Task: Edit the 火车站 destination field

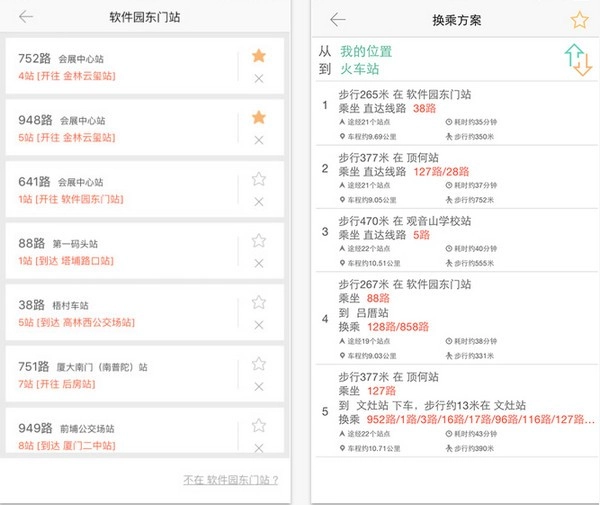Action: click(x=360, y=69)
